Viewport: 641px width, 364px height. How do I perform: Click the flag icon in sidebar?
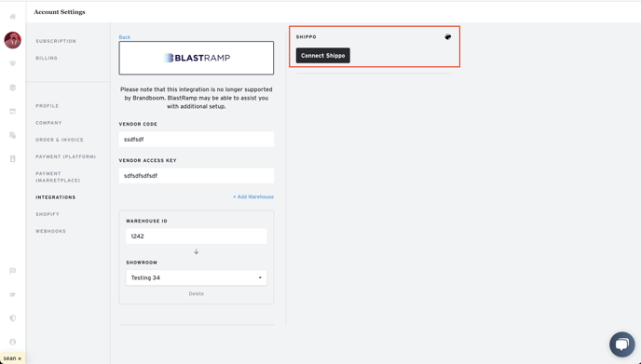click(13, 271)
